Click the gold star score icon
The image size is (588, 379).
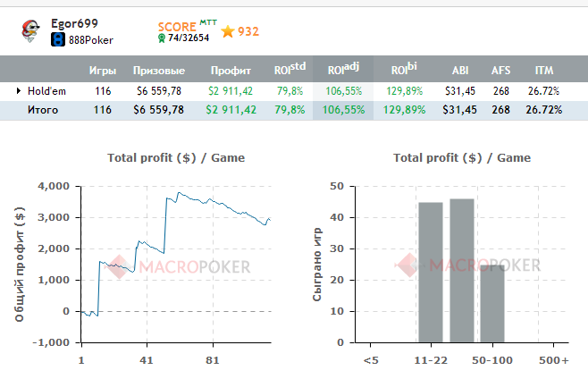[x=228, y=31]
